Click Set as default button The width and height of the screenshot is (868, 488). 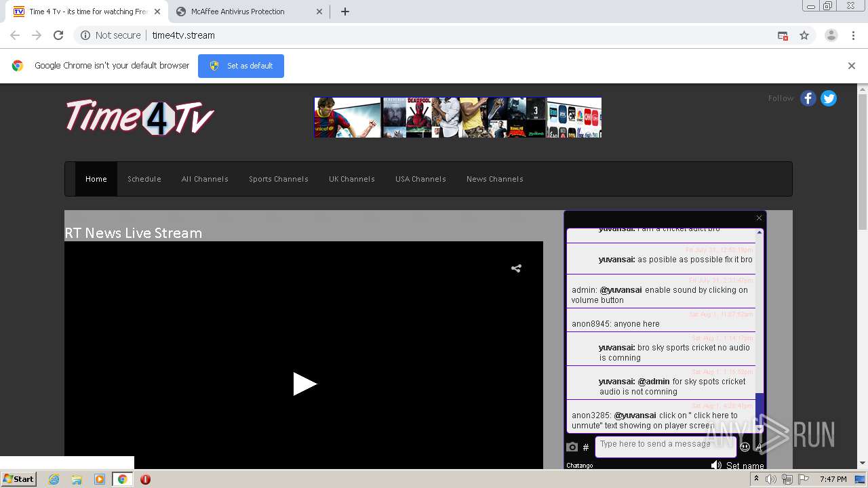point(241,66)
